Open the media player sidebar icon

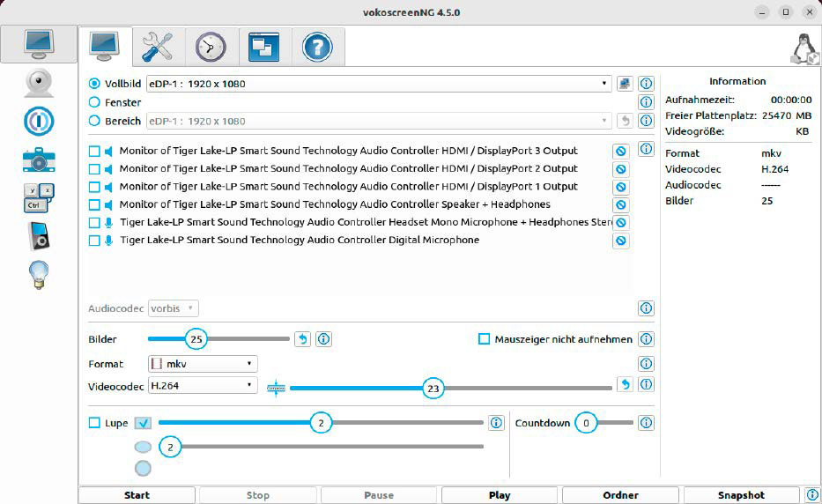pos(38,236)
